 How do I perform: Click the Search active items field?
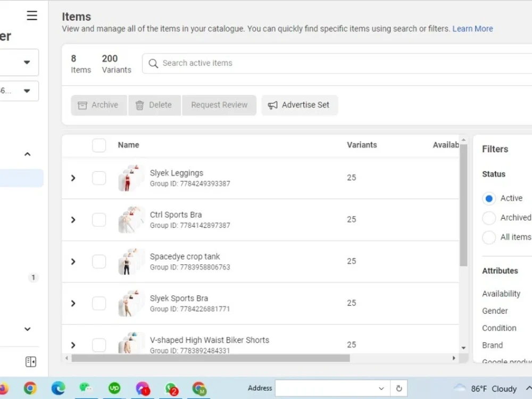337,63
